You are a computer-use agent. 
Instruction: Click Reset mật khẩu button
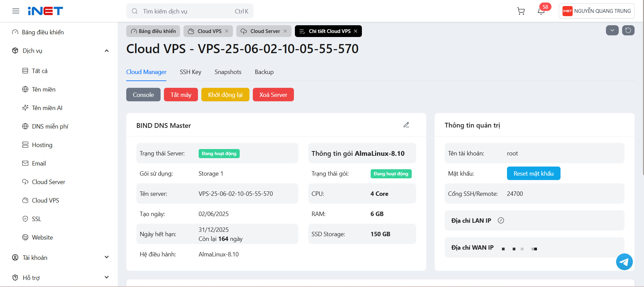[x=534, y=173]
